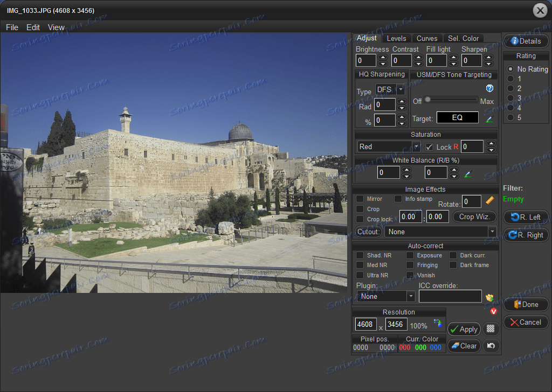This screenshot has height=392, width=552.
Task: Click the black EQ target swatch
Action: (x=457, y=117)
